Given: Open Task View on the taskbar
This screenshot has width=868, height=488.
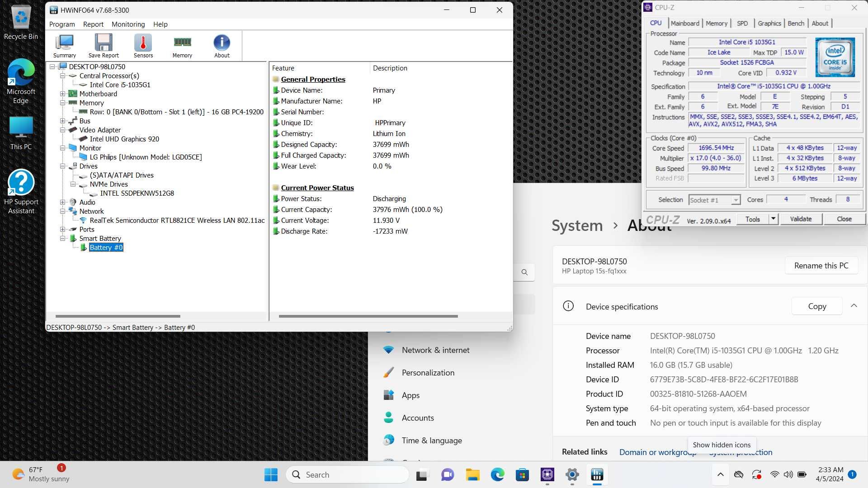Looking at the screenshot, I should tap(421, 474).
